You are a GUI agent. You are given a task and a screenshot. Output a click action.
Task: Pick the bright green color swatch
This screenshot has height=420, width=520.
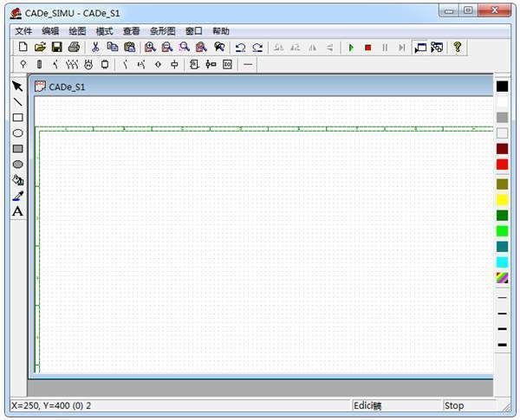click(502, 231)
